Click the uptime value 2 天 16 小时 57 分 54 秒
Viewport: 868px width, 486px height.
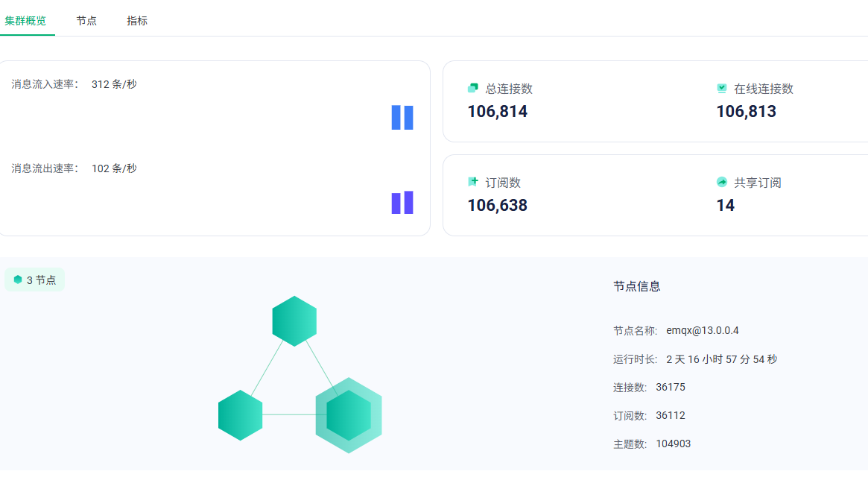coord(722,359)
